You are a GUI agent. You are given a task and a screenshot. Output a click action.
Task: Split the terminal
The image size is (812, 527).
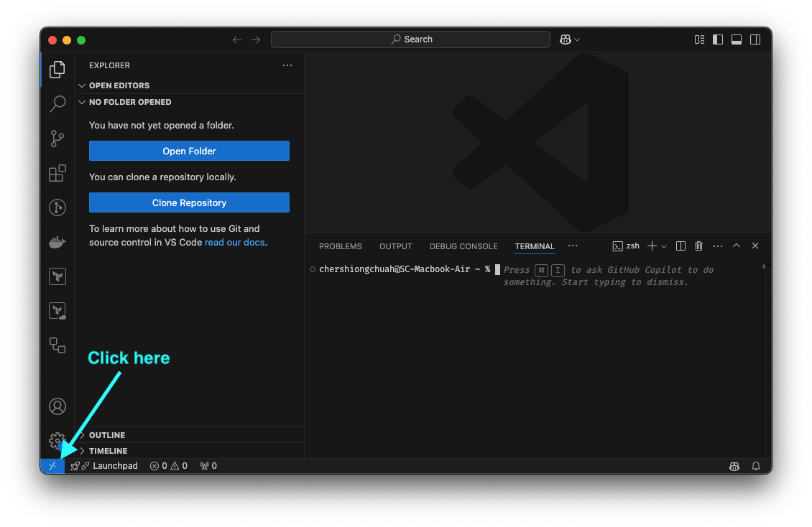click(x=680, y=246)
